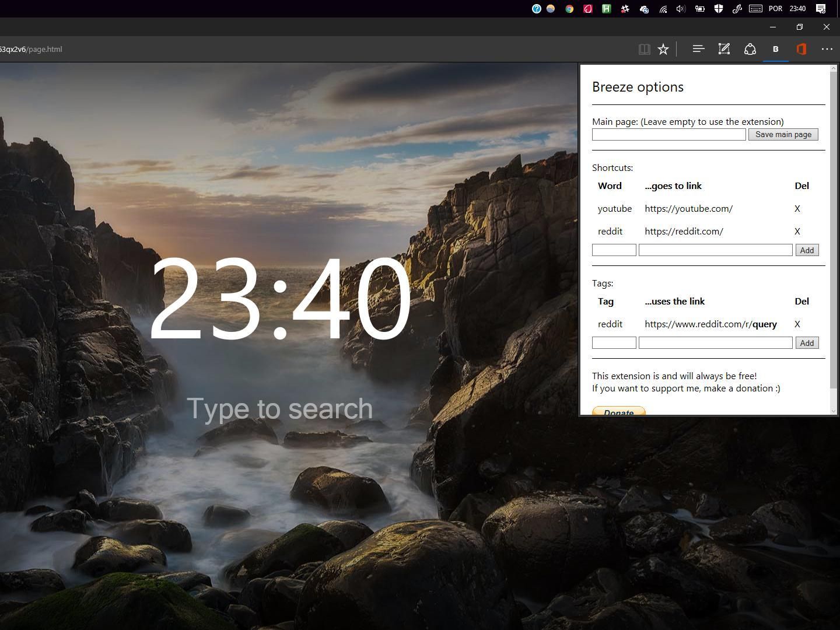This screenshot has width=840, height=630.
Task: Create a web note
Action: point(724,49)
